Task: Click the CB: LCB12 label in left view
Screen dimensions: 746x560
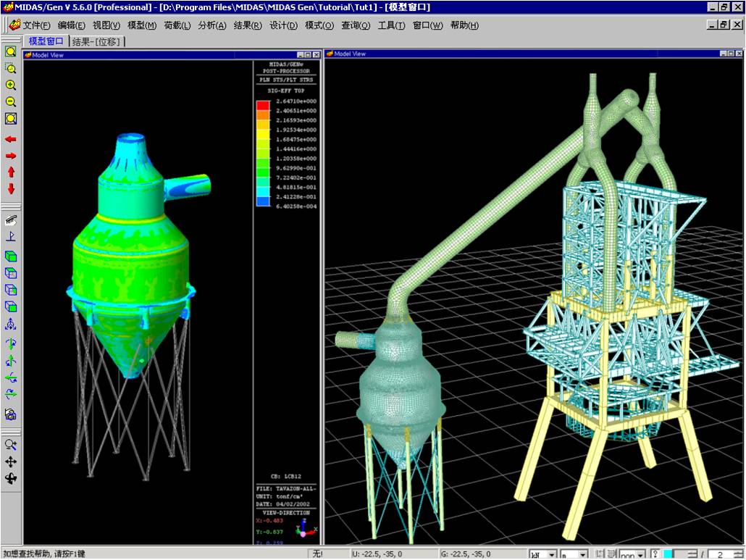Action: (286, 476)
